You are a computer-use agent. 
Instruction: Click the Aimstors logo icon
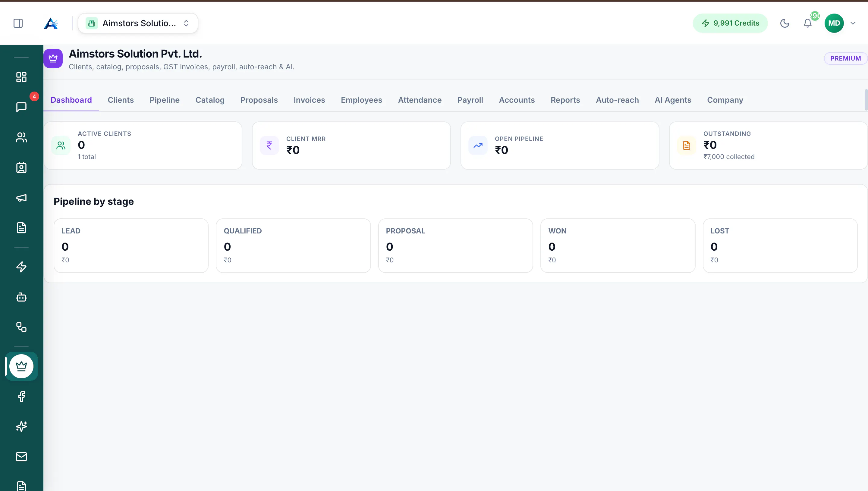[51, 23]
